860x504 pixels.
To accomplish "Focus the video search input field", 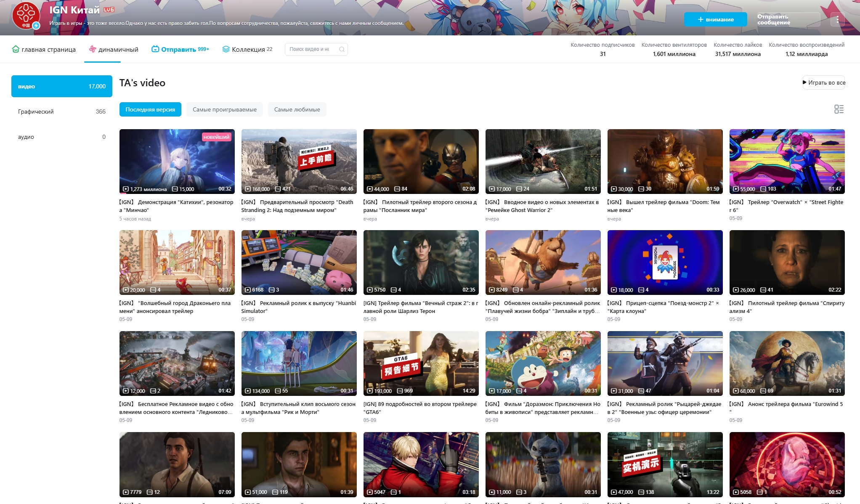I will click(311, 49).
